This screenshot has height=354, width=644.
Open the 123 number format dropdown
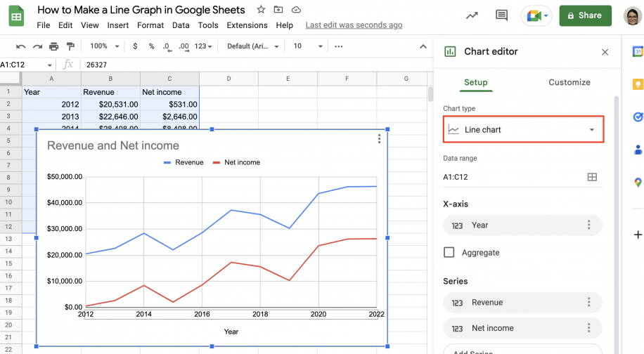[203, 46]
